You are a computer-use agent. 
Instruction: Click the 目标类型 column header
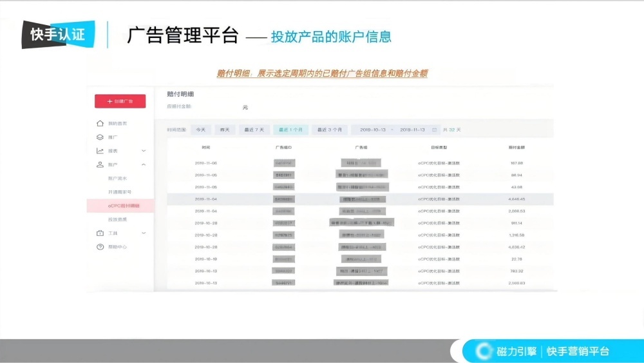(x=439, y=147)
